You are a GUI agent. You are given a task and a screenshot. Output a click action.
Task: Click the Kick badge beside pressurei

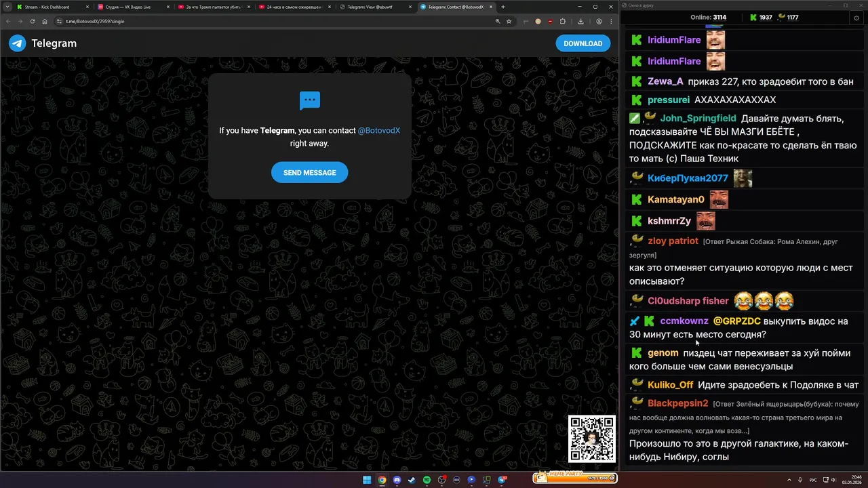636,100
